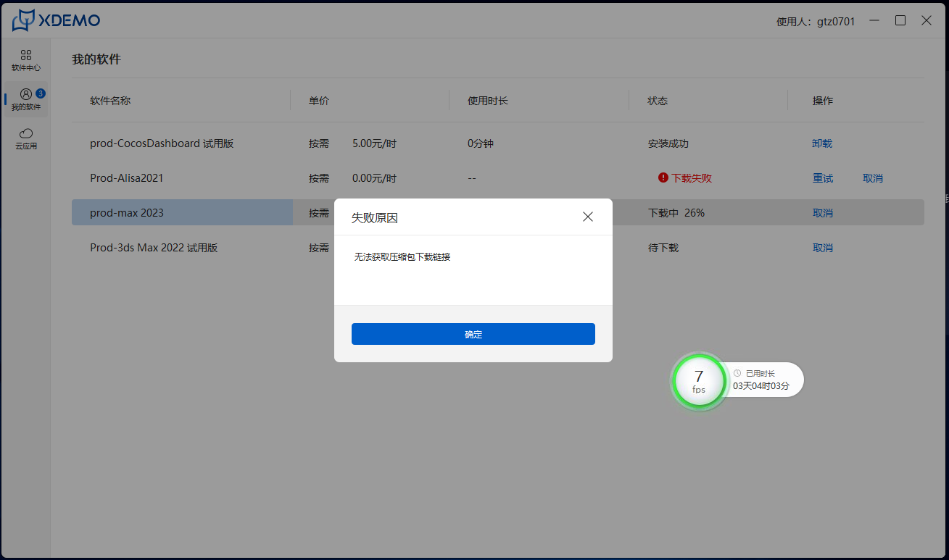Click 重试 for Prod-Alisa2021
Viewport: 949px width, 560px height.
823,178
